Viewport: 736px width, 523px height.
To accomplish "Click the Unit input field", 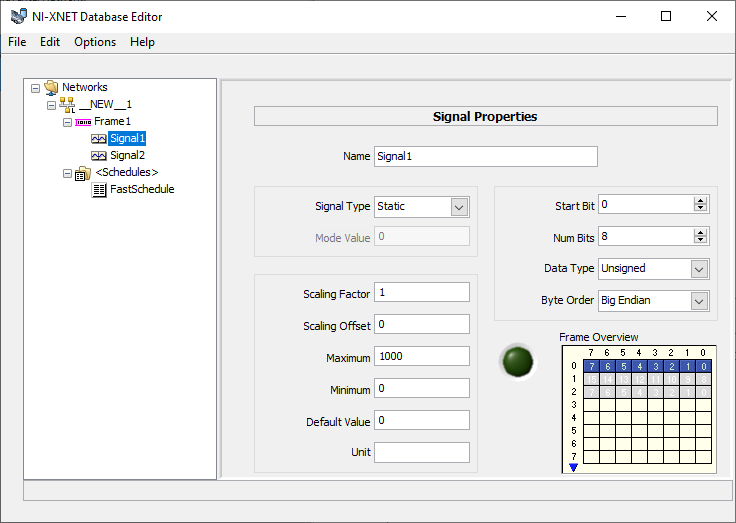I will (x=422, y=452).
